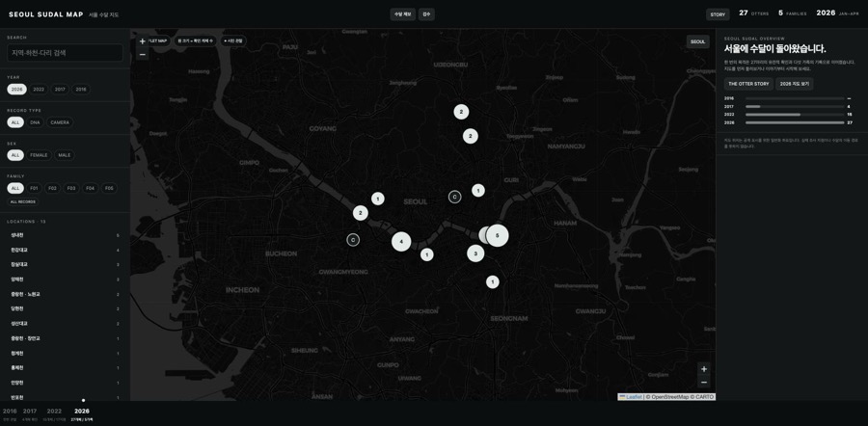
Task: Click the 2026 지도 보기 button
Action: coord(795,84)
